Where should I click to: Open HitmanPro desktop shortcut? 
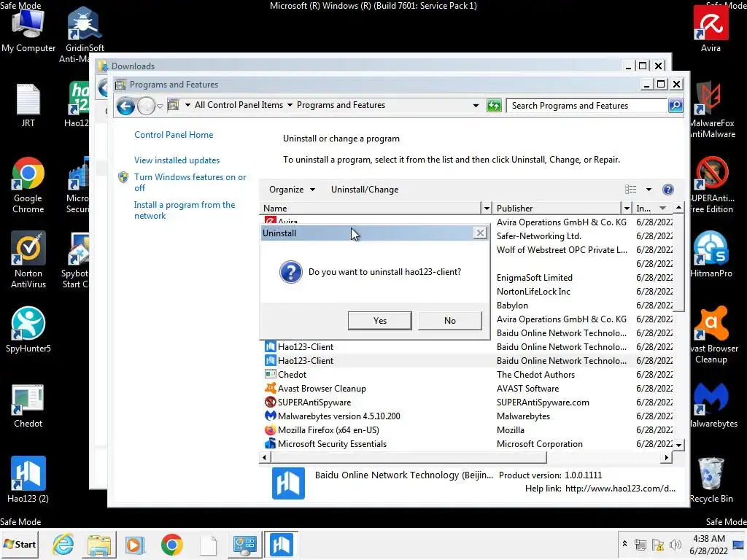711,254
